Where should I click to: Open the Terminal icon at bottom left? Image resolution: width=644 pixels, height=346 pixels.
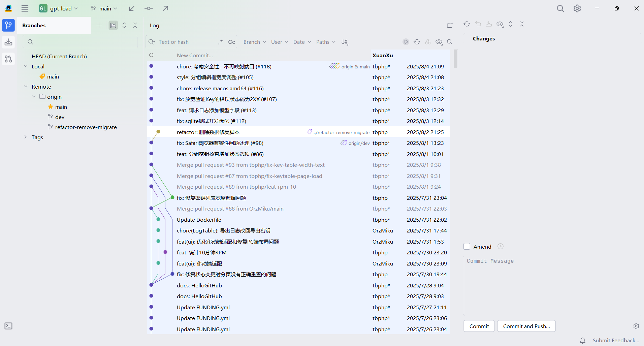click(8, 326)
